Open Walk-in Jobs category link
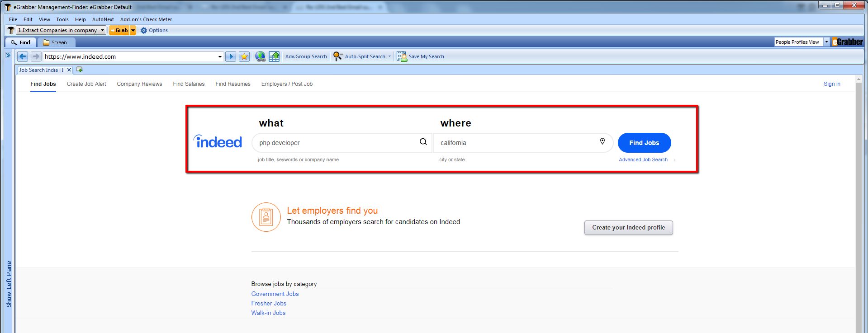 (x=268, y=313)
